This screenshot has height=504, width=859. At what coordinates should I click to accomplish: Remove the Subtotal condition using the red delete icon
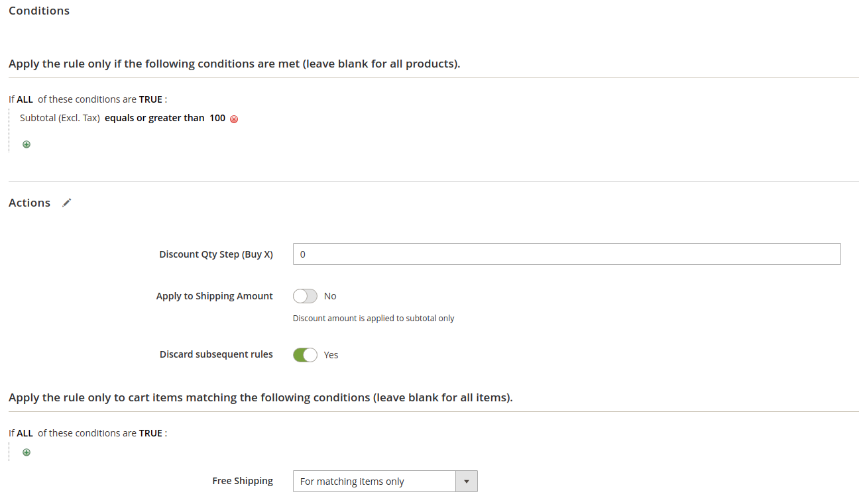234,119
